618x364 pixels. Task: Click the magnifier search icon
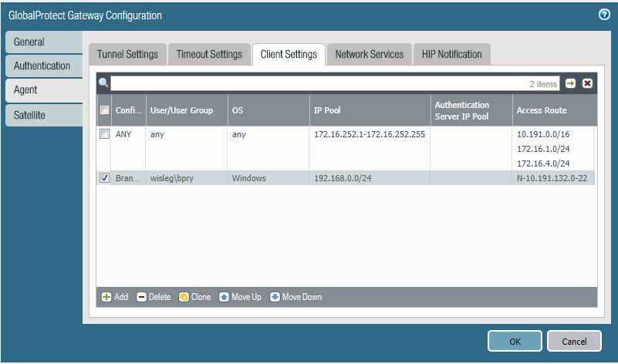(103, 83)
